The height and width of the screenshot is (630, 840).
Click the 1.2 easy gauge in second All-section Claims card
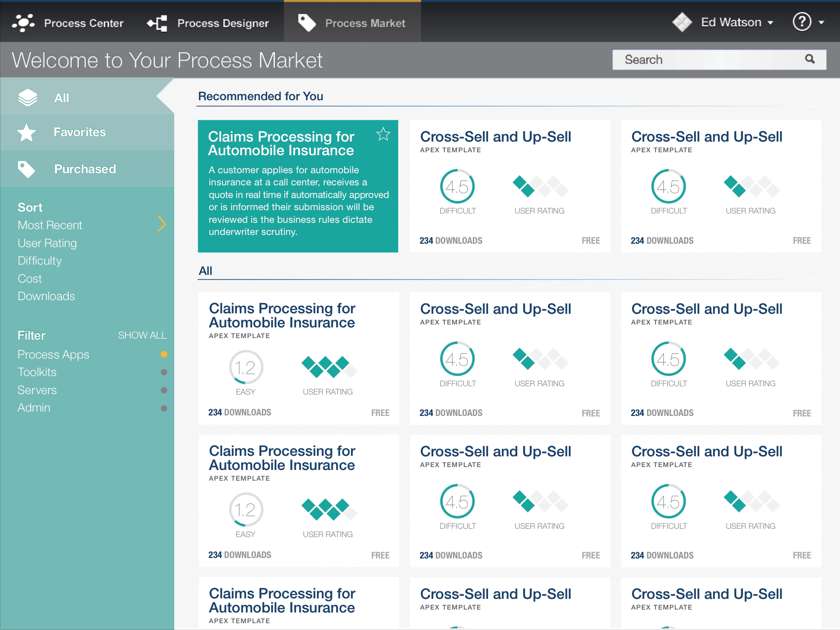(x=246, y=510)
